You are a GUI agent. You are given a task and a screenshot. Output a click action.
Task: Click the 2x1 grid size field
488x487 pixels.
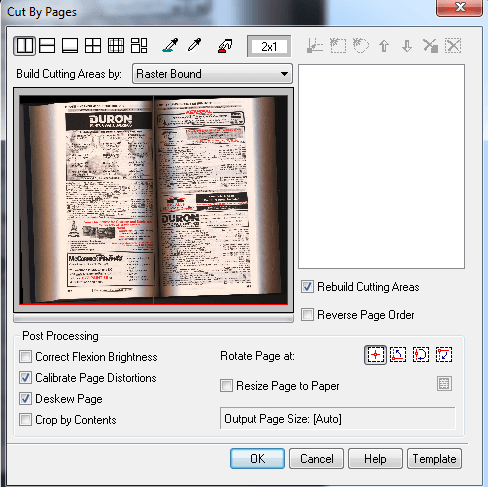point(269,46)
